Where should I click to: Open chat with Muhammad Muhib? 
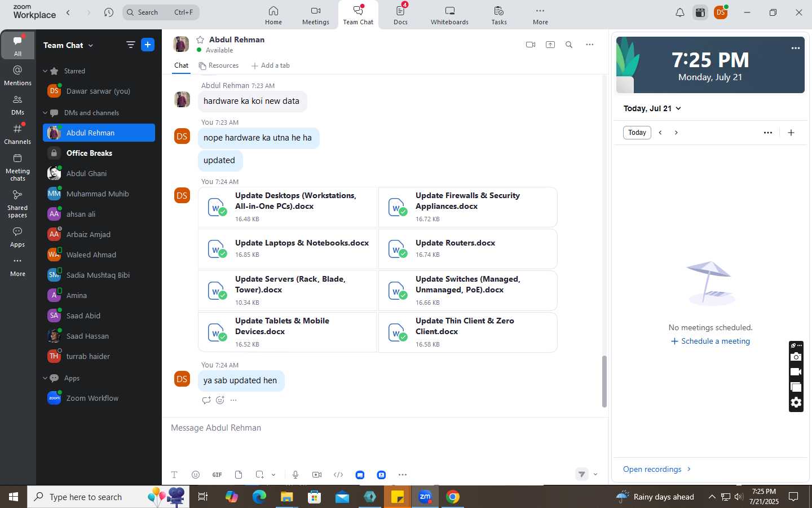pos(99,194)
